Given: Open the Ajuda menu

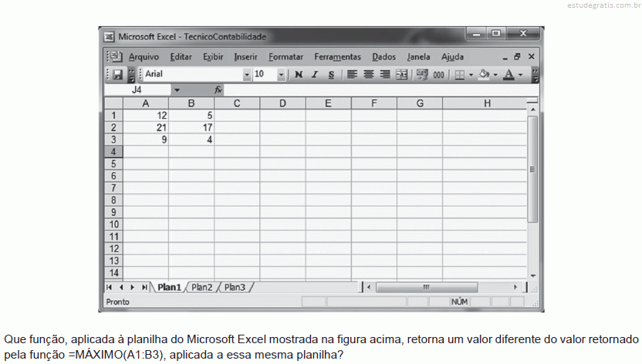Looking at the screenshot, I should pos(452,57).
